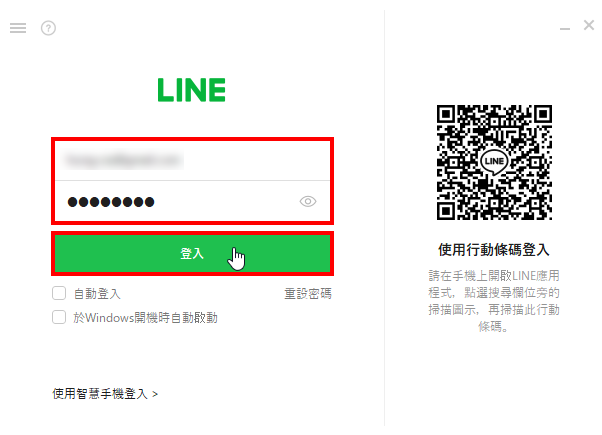Click LINE bubble icon inside QR code
This screenshot has height=435, width=602.
pyautogui.click(x=494, y=162)
